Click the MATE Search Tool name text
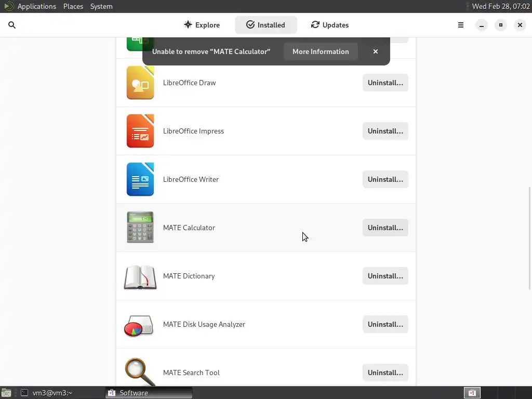 point(191,373)
